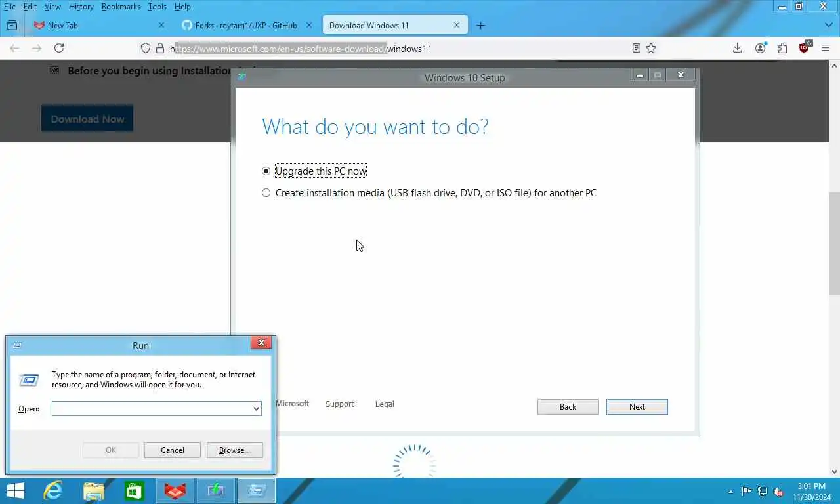Reload the page with the refresh icon
Image resolution: width=840 pixels, height=504 pixels.
(59, 48)
